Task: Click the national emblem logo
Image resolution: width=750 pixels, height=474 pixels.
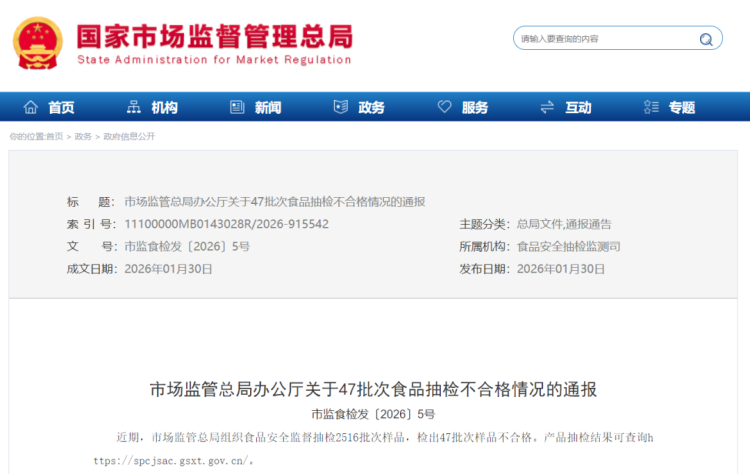Action: coord(36,42)
